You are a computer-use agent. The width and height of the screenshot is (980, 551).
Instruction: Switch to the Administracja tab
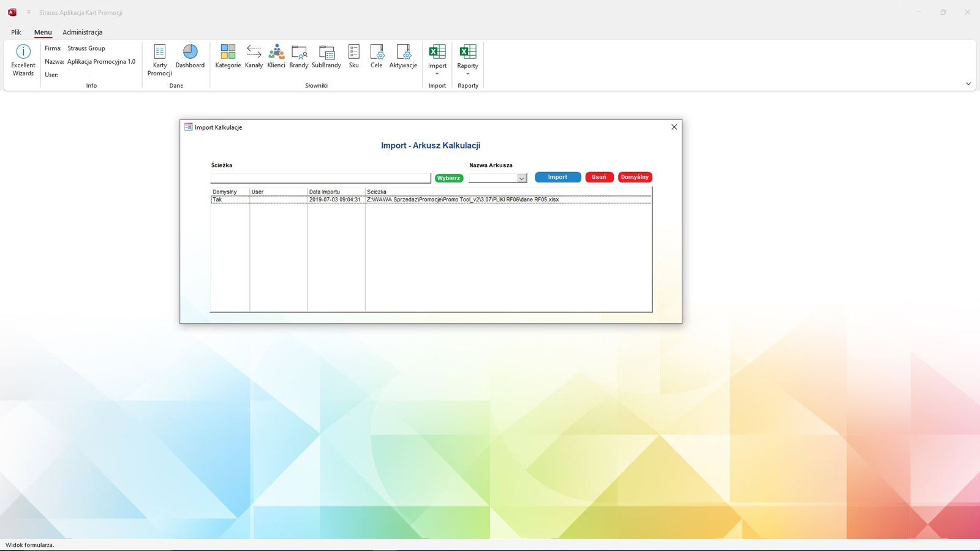click(83, 32)
